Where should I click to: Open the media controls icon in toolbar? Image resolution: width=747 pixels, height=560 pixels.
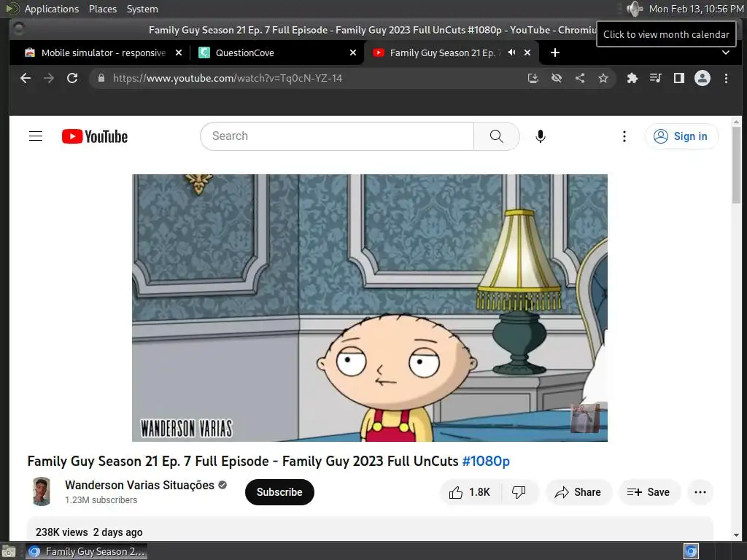point(656,78)
